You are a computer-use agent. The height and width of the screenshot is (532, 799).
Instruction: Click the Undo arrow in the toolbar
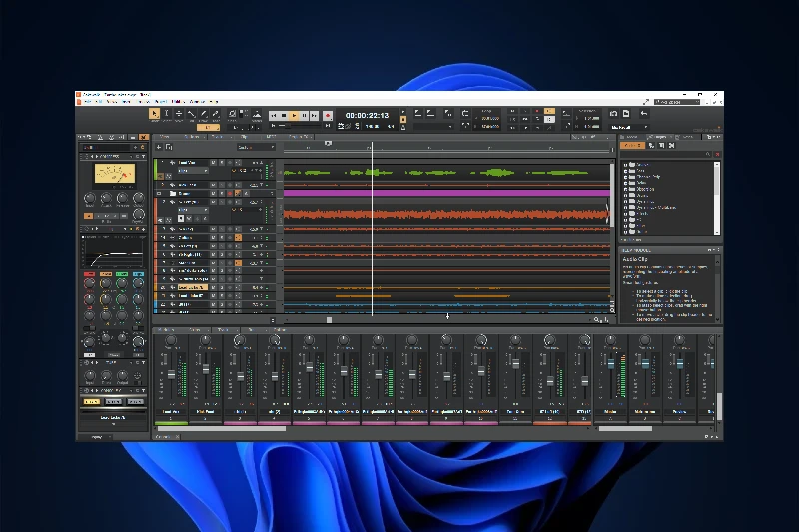coord(643,114)
